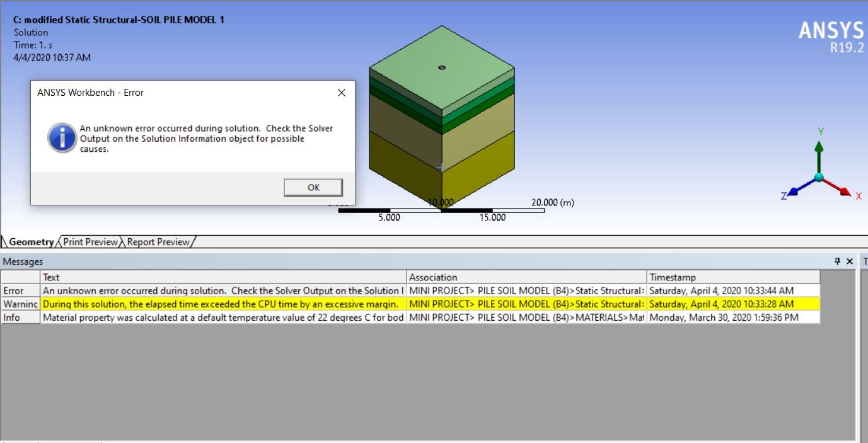The width and height of the screenshot is (868, 443).
Task: Click the timestamp Saturday, April 4, 2020 10:33:44 AM
Action: 734,291
